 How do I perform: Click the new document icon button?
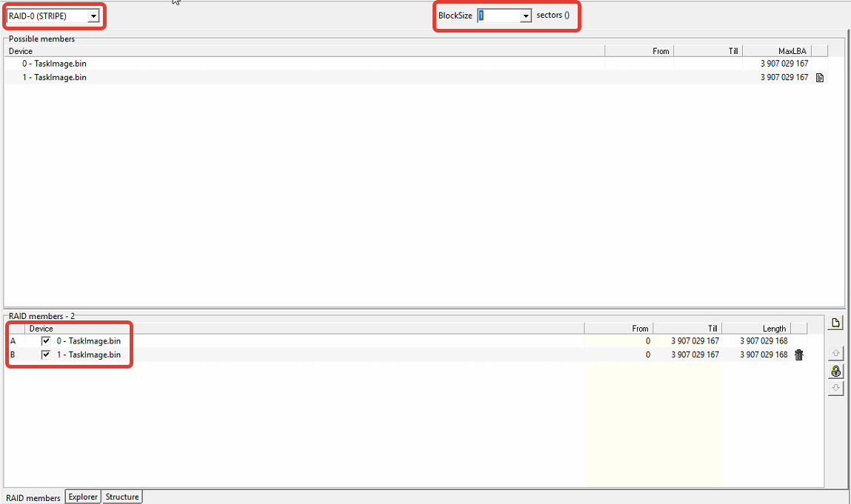(835, 323)
